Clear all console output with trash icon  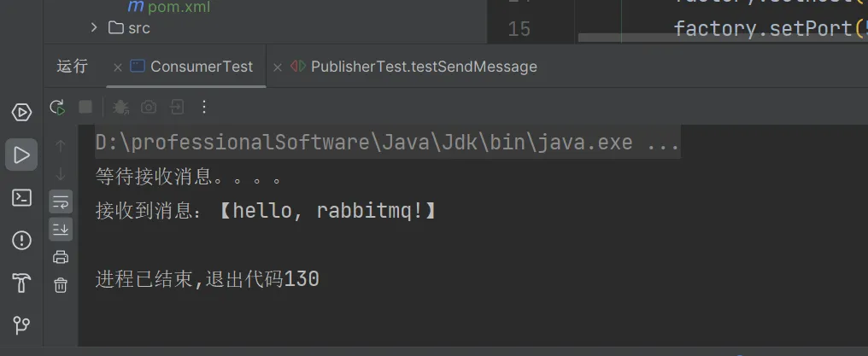(x=61, y=285)
